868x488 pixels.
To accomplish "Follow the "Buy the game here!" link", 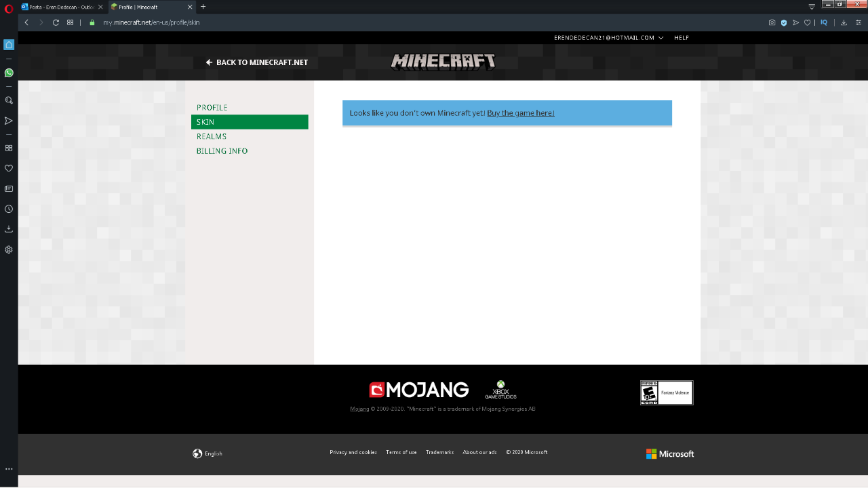I will [x=521, y=113].
